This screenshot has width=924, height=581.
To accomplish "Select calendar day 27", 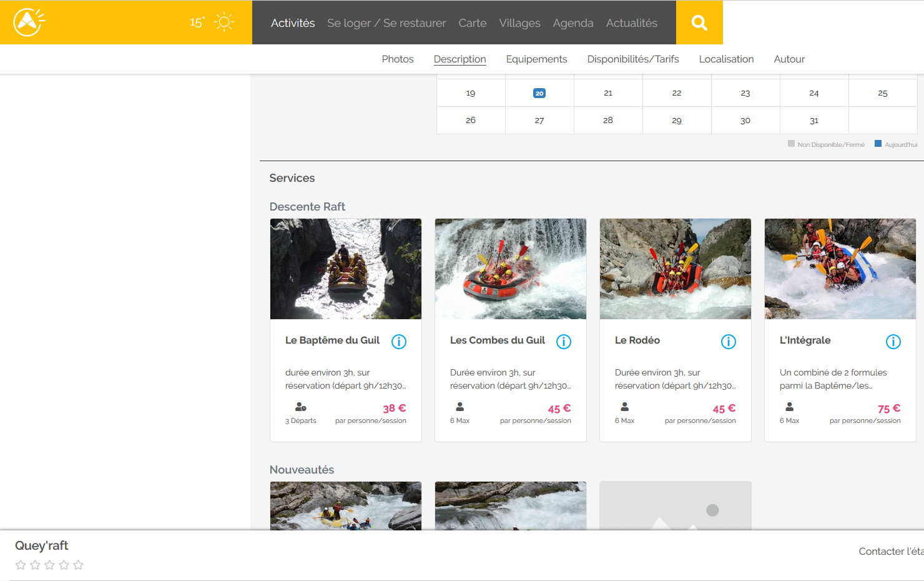I will pos(539,120).
